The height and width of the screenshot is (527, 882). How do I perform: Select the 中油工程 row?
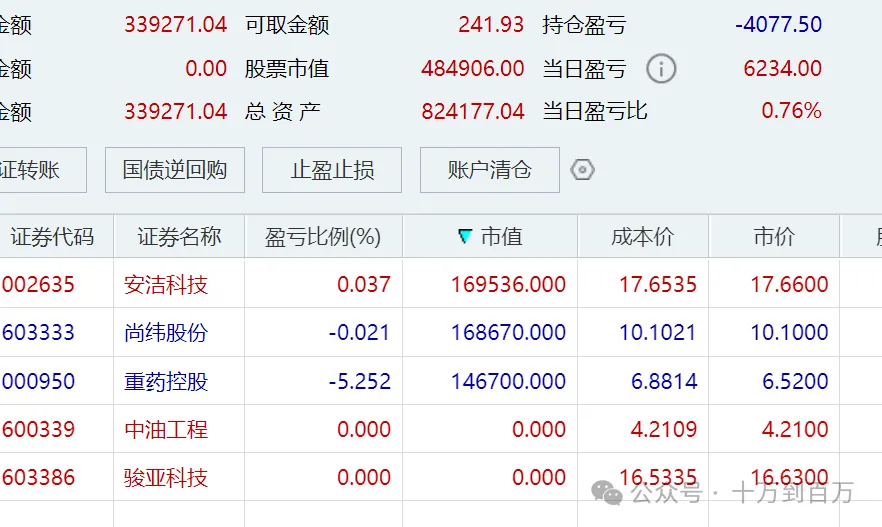(441, 429)
